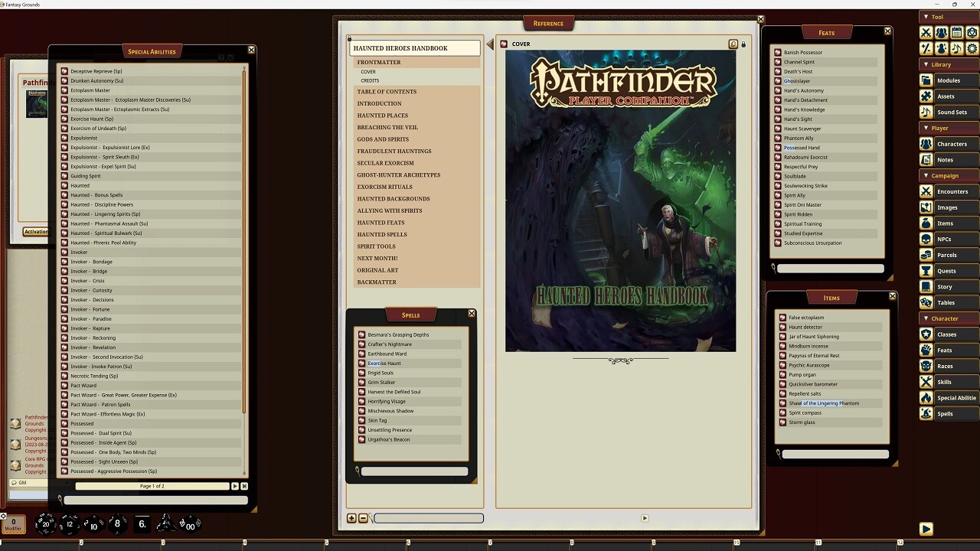
Task: Roll the d100 percentile die
Action: tap(190, 527)
